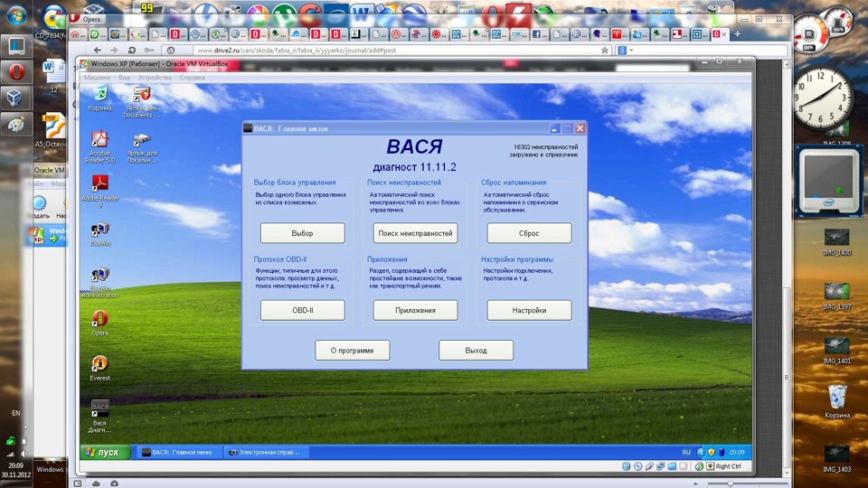Viewport: 868px width, 488px height.
Task: Click the yellow security shield tray icon
Action: 711,452
